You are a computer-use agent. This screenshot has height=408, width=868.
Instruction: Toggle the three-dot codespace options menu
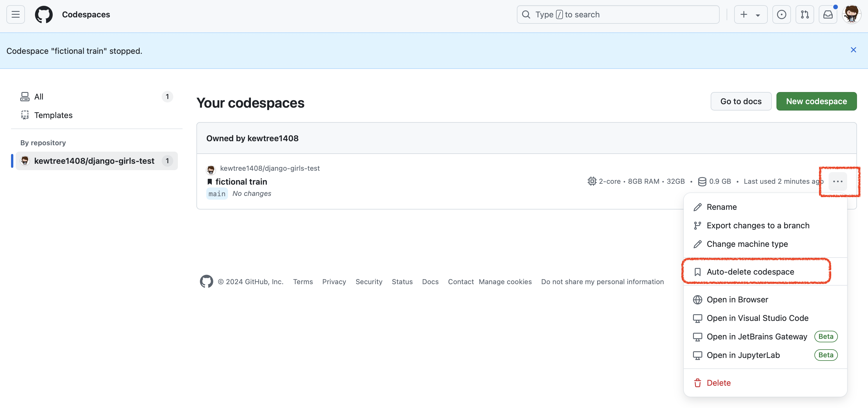838,181
